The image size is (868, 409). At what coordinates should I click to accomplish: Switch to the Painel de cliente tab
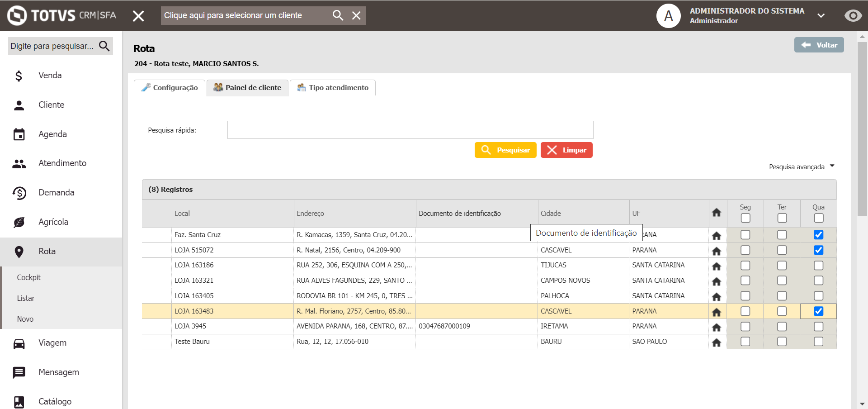pos(248,88)
